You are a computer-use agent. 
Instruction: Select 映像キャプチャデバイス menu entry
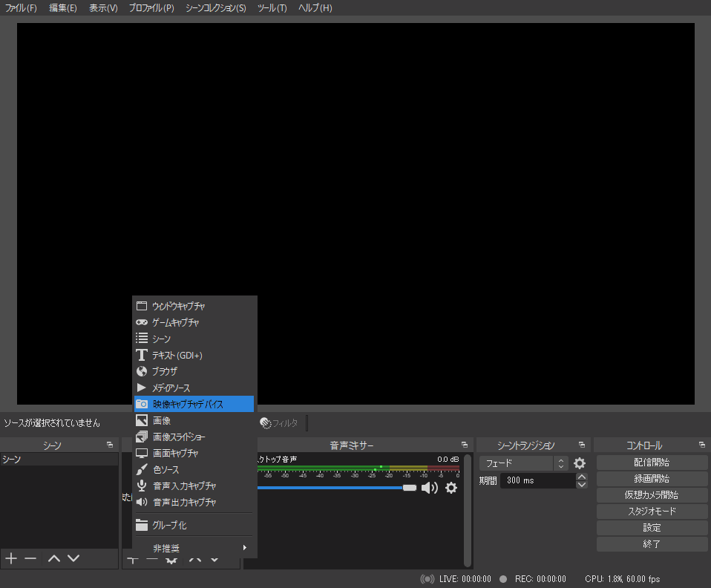point(194,404)
